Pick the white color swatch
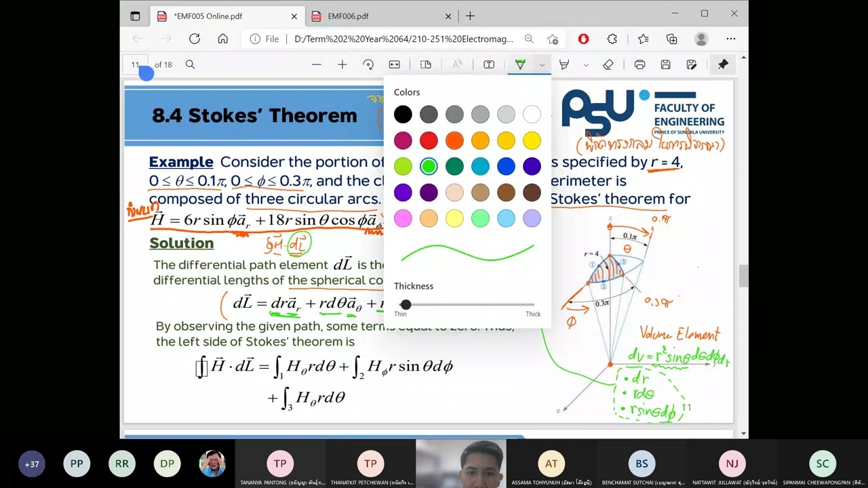Viewport: 868px width, 488px height. [532, 115]
